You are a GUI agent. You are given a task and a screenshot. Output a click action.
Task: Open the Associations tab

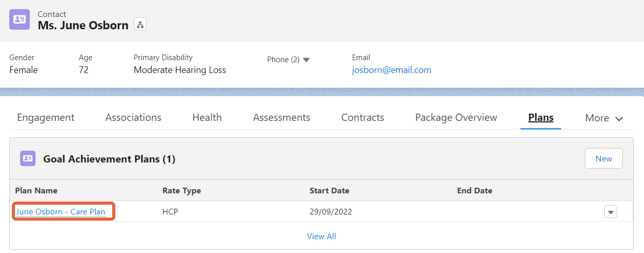tap(133, 117)
